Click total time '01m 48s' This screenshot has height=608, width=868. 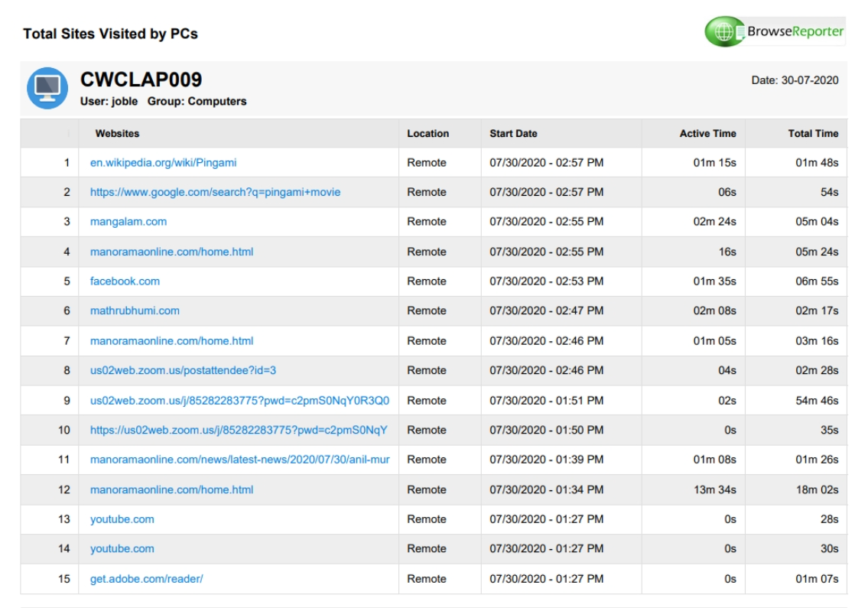817,163
